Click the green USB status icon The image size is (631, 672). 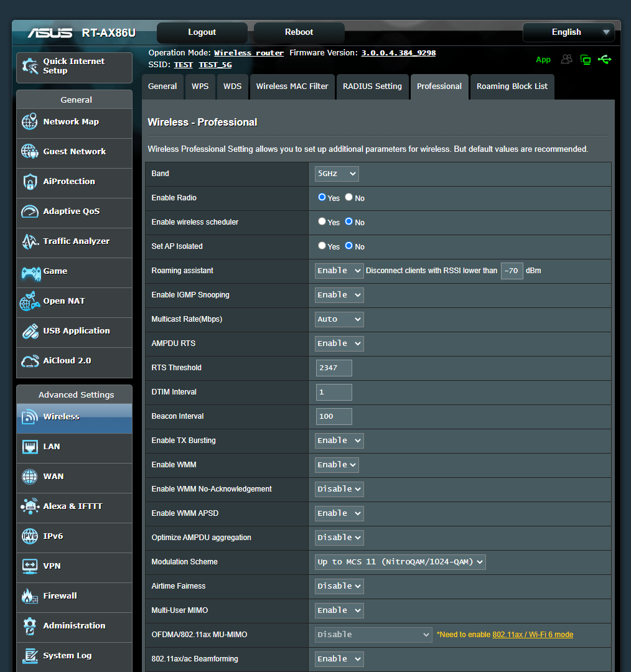coord(605,59)
